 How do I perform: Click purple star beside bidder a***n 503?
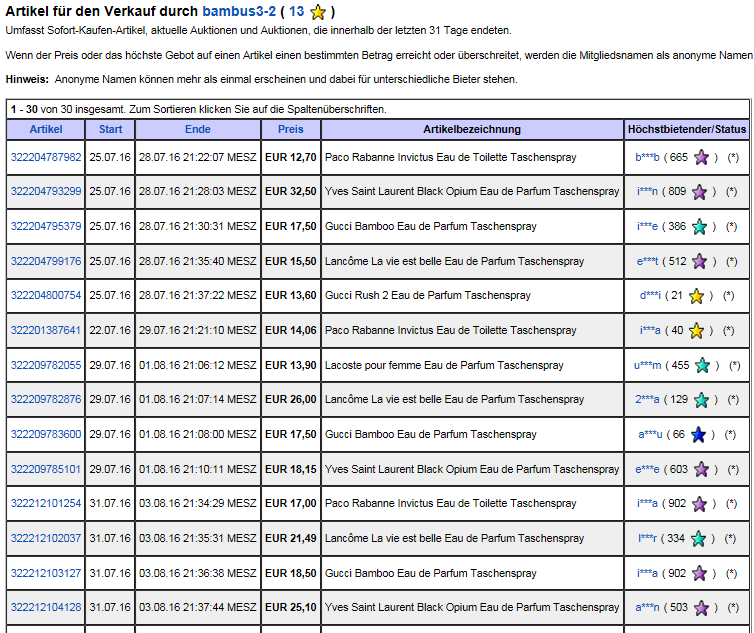(x=702, y=608)
